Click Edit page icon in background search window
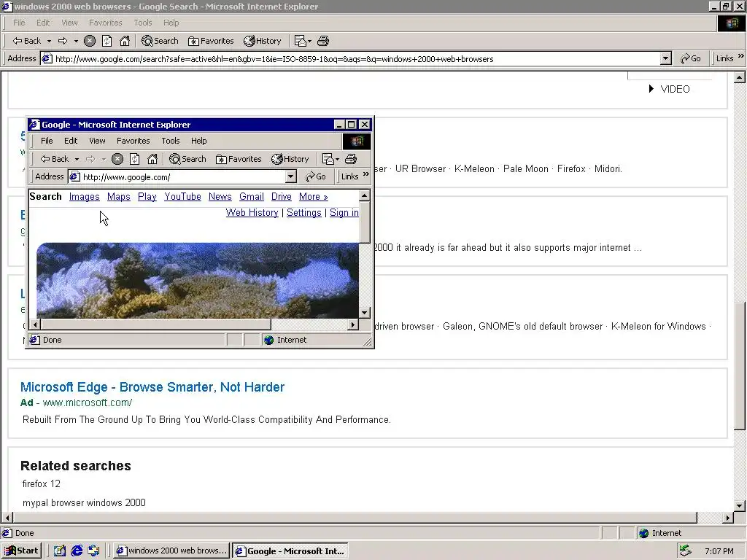This screenshot has height=560, width=747. tap(300, 41)
